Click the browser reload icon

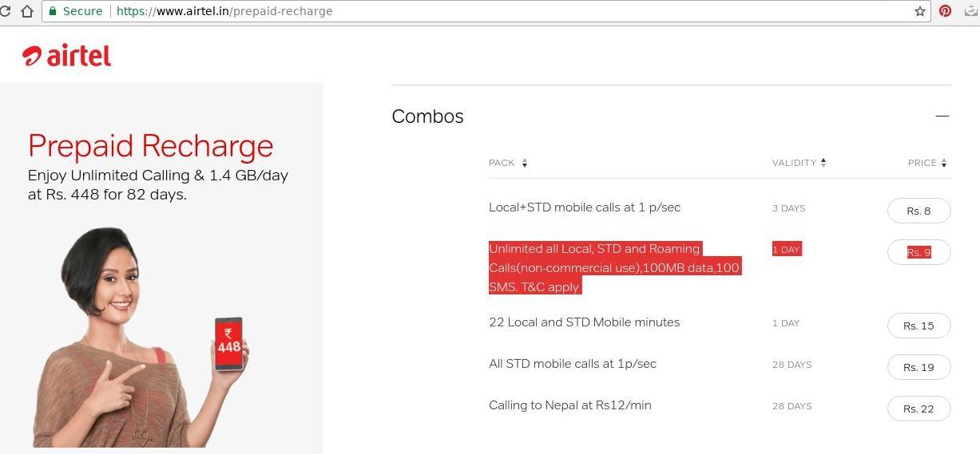click(x=3, y=11)
